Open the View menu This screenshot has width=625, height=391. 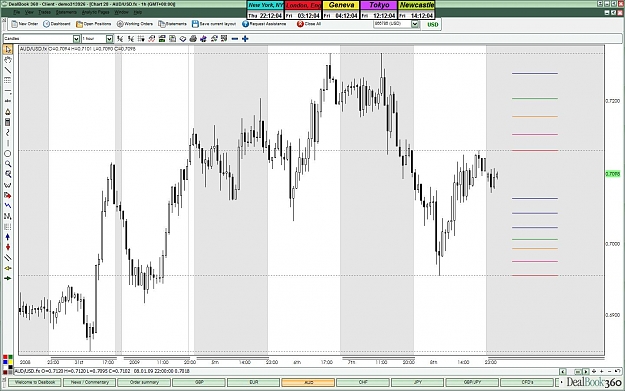[29, 12]
